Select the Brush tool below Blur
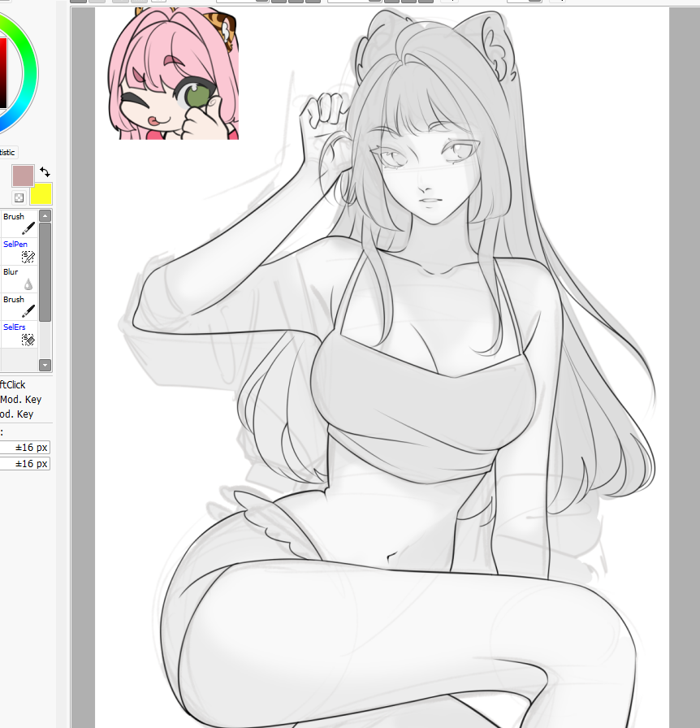The image size is (700, 728). click(19, 306)
